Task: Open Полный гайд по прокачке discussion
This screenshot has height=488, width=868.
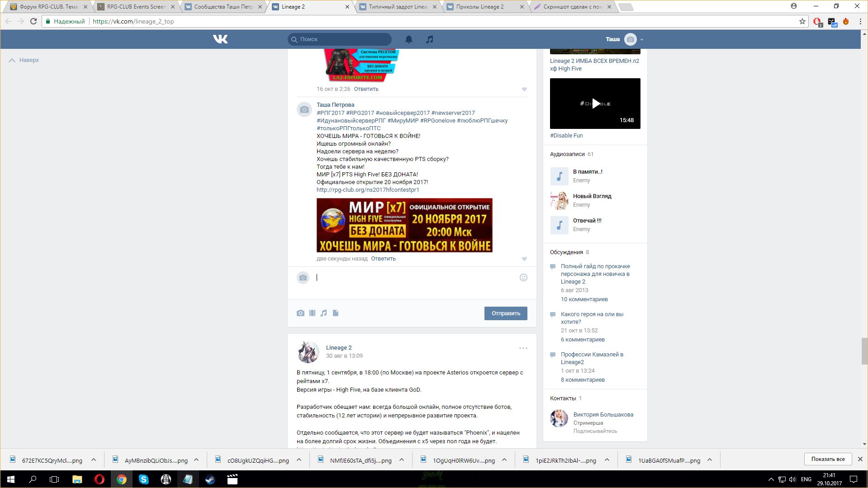Action: coord(595,274)
